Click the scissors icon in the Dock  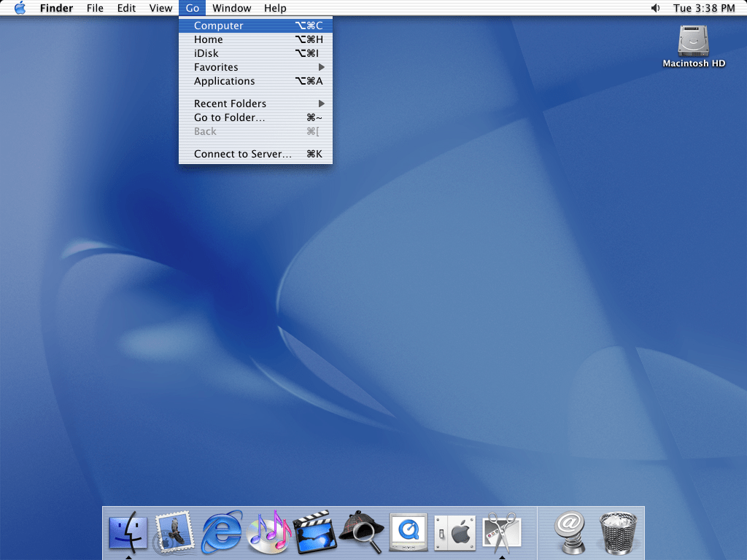click(502, 533)
